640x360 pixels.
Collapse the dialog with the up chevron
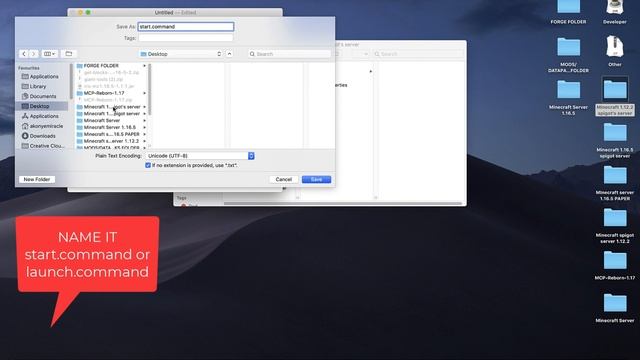tap(229, 54)
